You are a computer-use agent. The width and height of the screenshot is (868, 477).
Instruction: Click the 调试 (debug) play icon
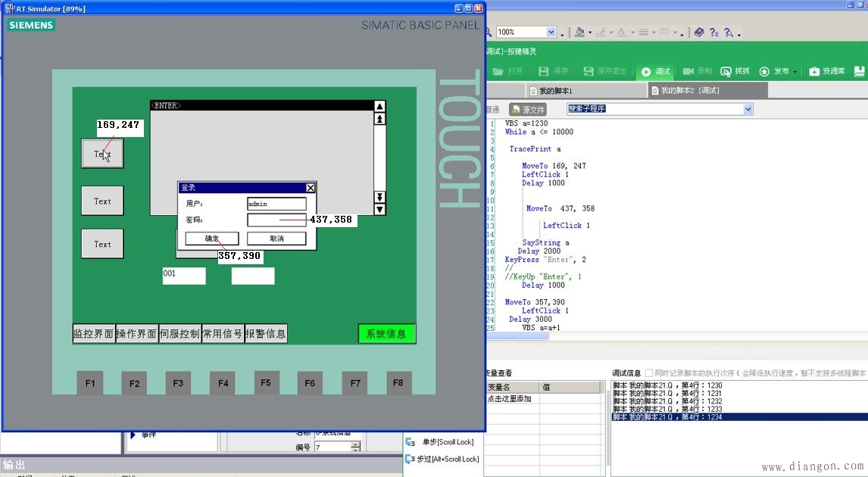point(646,71)
